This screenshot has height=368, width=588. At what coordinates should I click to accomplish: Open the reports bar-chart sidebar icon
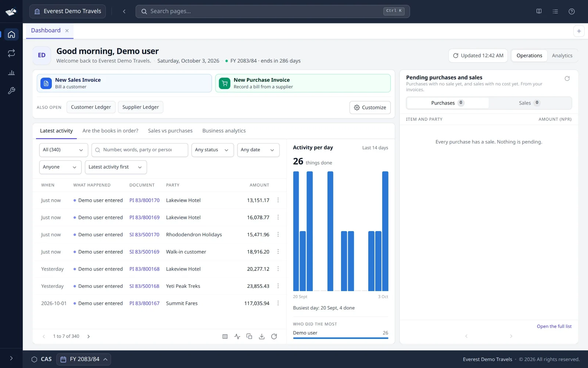(11, 72)
